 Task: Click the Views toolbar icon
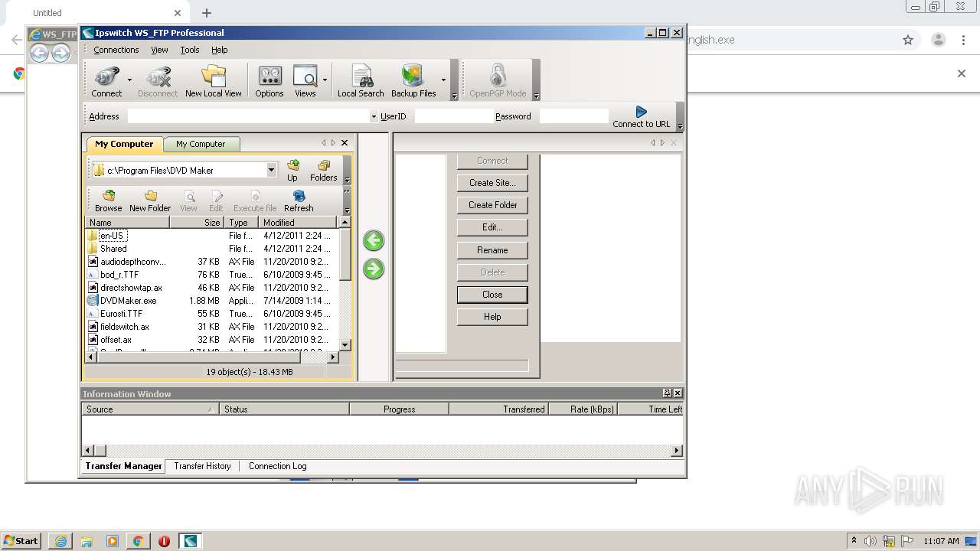coord(305,80)
